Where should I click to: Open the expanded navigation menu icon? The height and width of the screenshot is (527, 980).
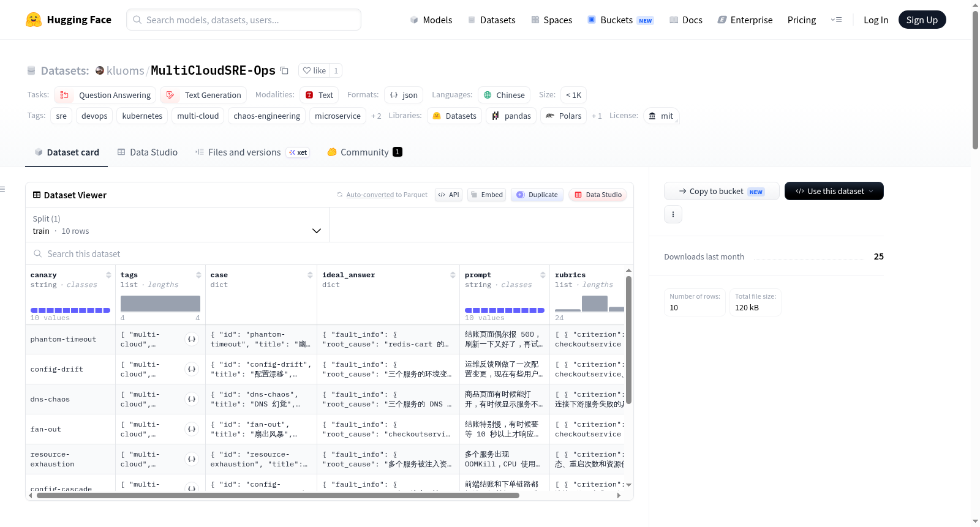[836, 20]
